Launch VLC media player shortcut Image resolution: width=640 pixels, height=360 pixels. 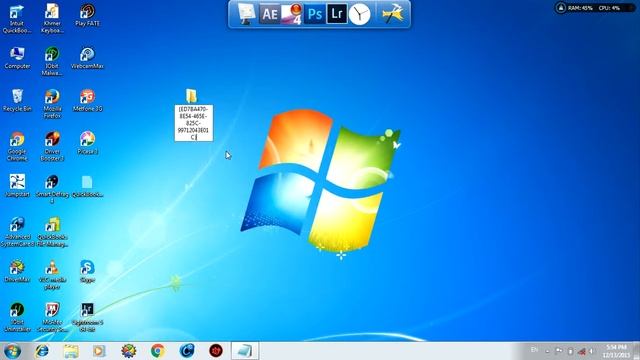click(x=52, y=275)
